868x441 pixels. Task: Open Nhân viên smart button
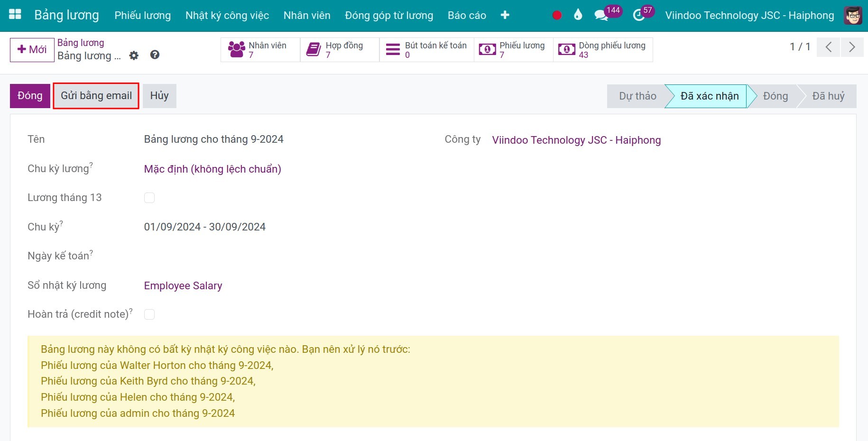260,50
